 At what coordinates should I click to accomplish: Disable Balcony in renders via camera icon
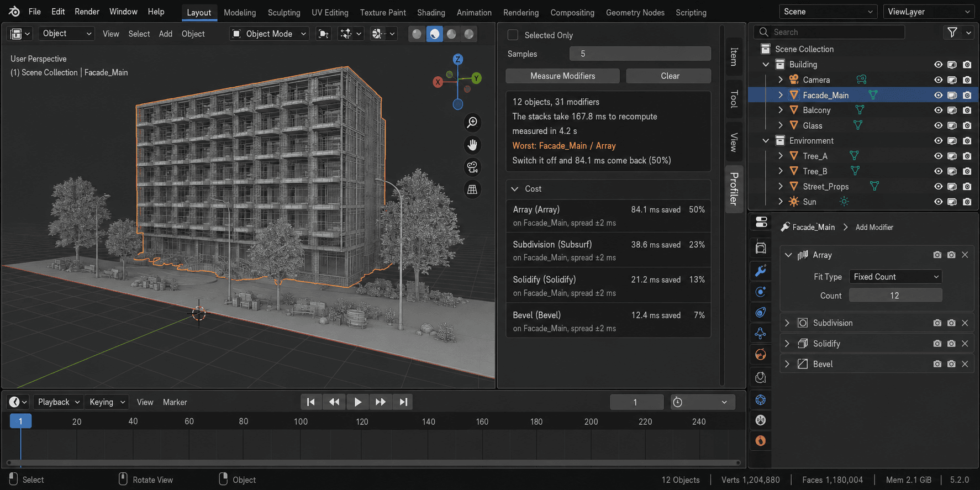pos(967,110)
